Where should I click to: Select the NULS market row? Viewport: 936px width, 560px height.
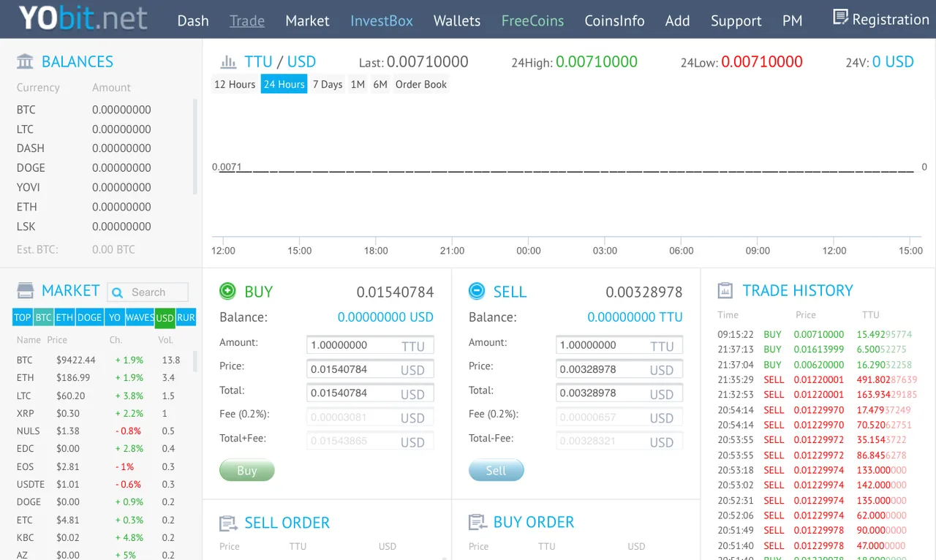click(x=102, y=431)
